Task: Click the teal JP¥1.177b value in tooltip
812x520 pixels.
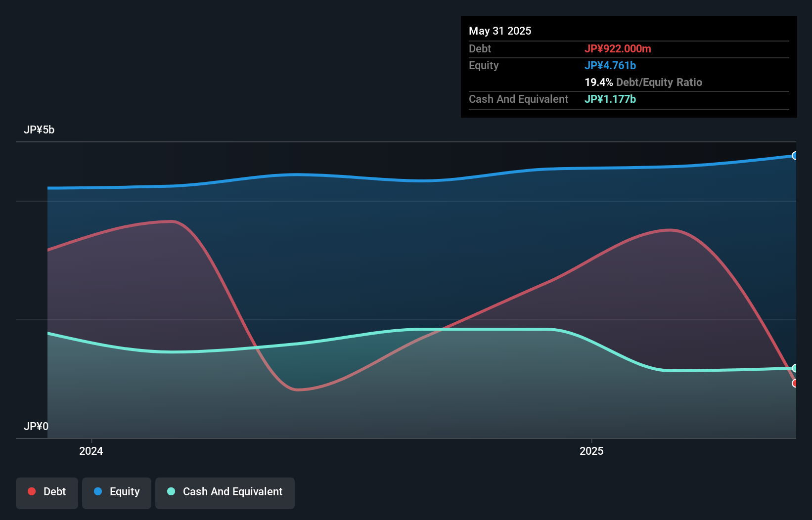Action: click(x=610, y=99)
